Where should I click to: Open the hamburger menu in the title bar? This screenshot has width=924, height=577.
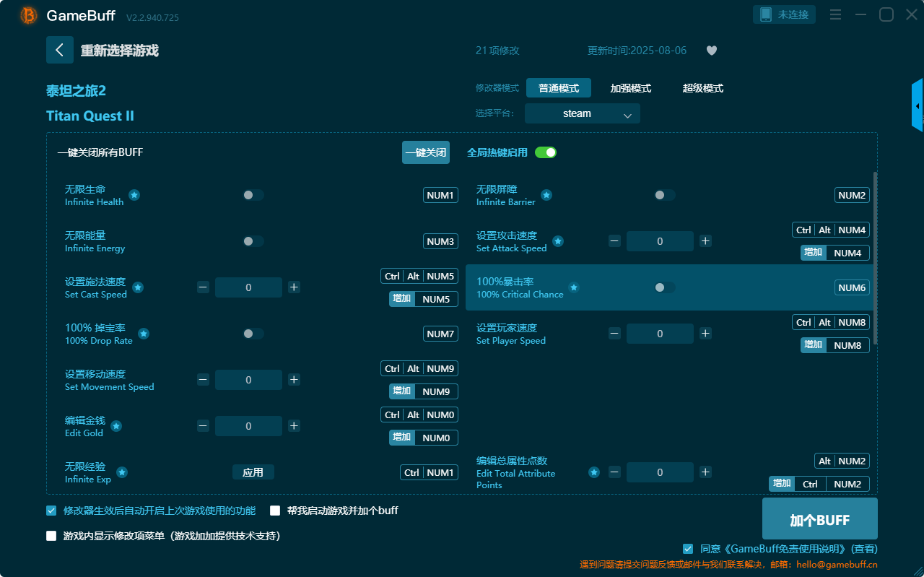[835, 14]
